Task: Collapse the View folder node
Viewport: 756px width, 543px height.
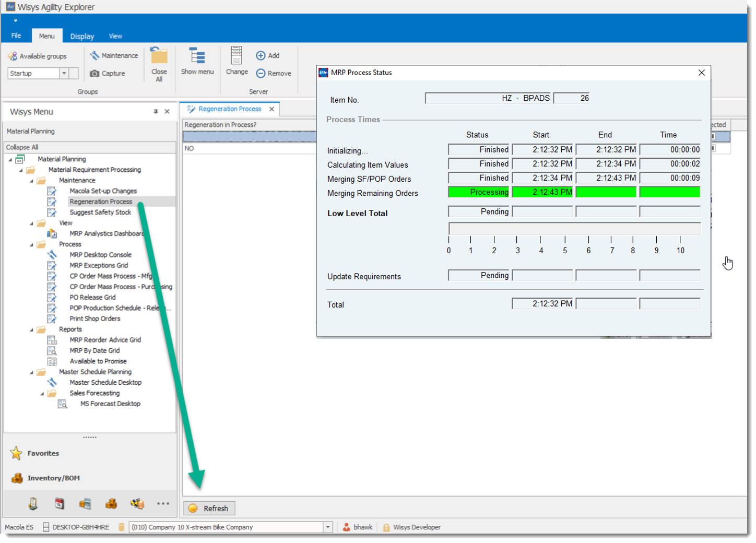Action: [x=31, y=223]
